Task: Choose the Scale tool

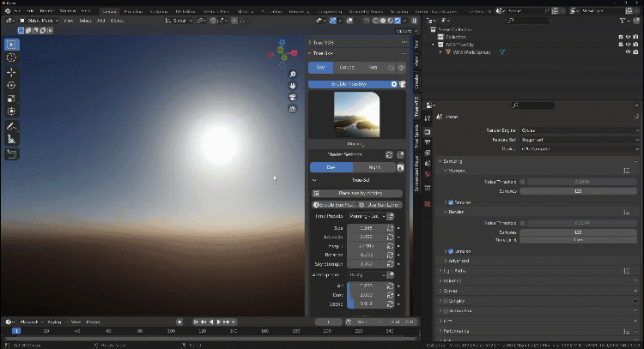Action: 11,99
